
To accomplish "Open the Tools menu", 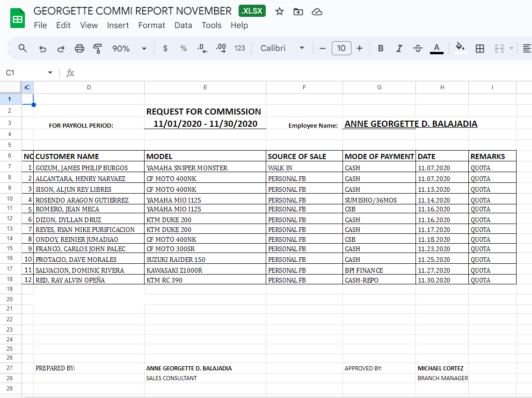I will (211, 25).
